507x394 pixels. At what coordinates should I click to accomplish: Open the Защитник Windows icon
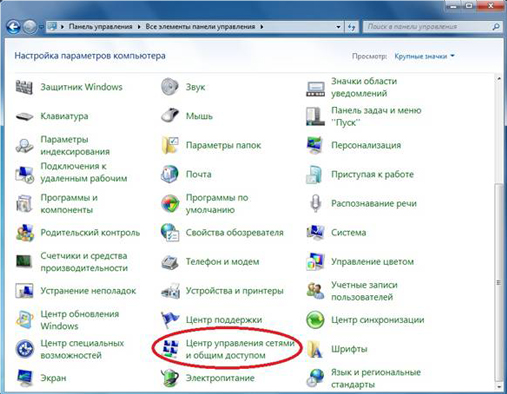(x=24, y=87)
